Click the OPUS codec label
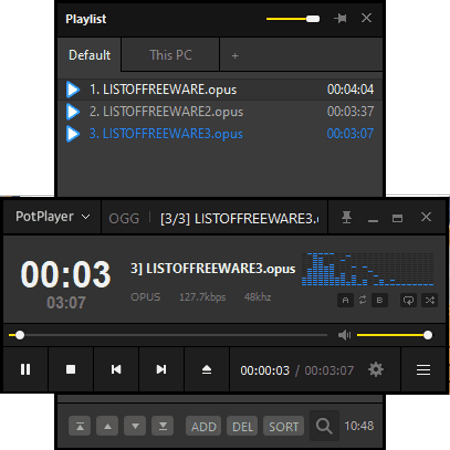The height and width of the screenshot is (450, 450). pyautogui.click(x=145, y=297)
